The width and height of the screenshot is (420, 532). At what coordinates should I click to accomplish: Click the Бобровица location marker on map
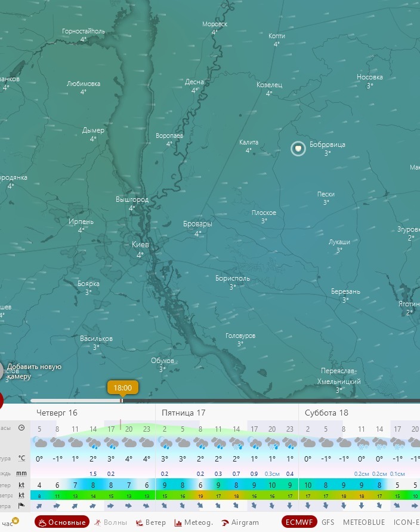pos(298,149)
